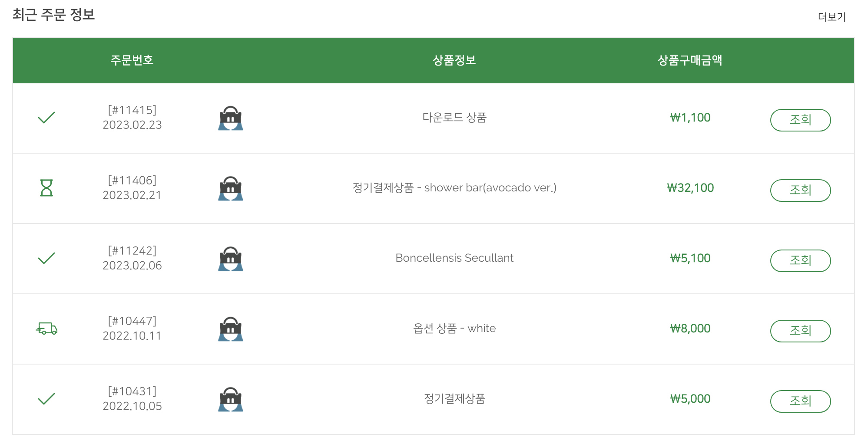
Task: Click the hourglass pending icon for order #11406
Action: pyautogui.click(x=46, y=188)
